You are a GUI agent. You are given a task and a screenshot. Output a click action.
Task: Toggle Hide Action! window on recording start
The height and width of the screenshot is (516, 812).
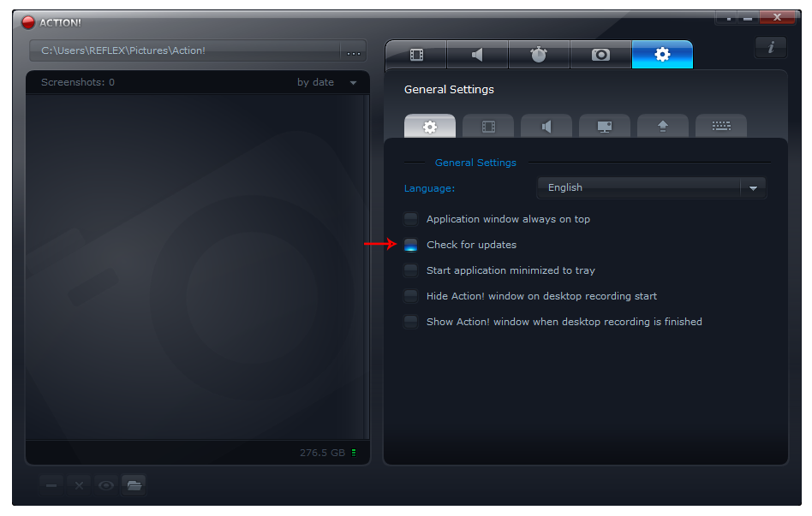[410, 296]
